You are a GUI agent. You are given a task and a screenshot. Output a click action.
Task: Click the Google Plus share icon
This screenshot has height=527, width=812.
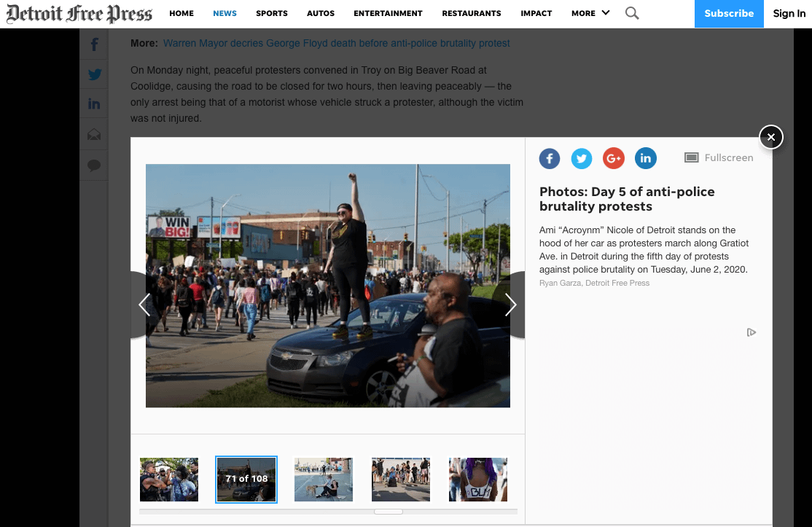[614, 158]
